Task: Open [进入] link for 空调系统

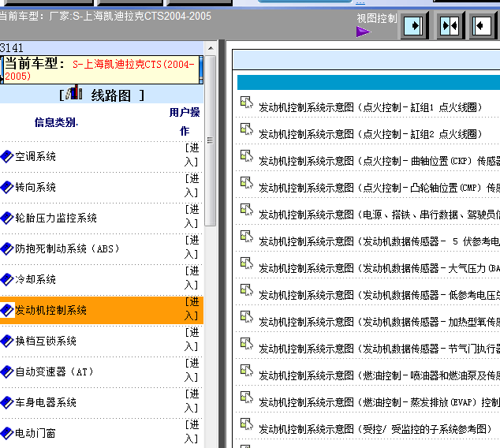Action: coord(192,155)
